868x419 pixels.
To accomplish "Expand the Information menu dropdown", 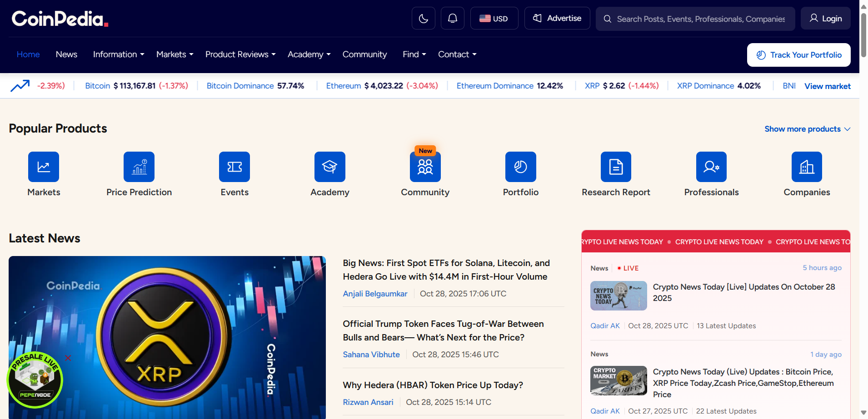I will (119, 54).
